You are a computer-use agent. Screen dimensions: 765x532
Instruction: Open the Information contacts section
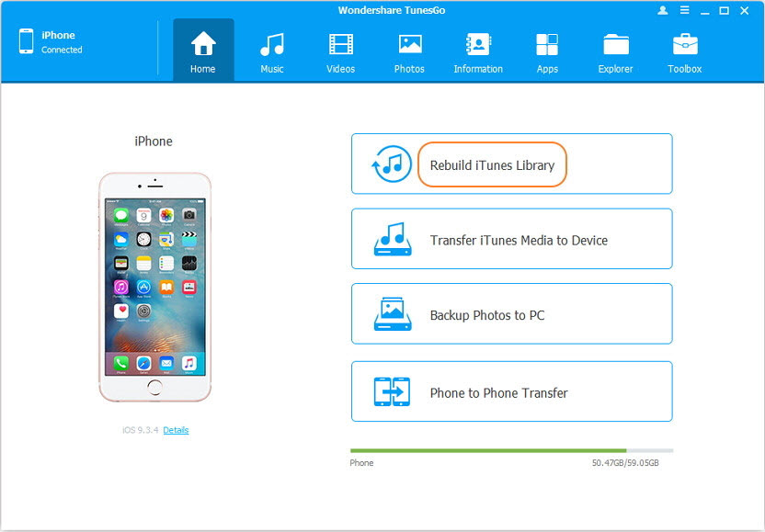tap(478, 51)
